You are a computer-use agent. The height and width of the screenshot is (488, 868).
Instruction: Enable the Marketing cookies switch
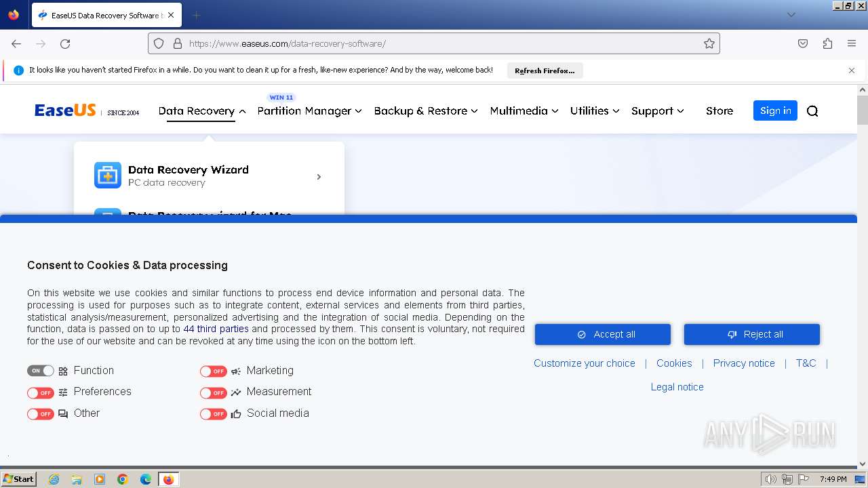[214, 371]
